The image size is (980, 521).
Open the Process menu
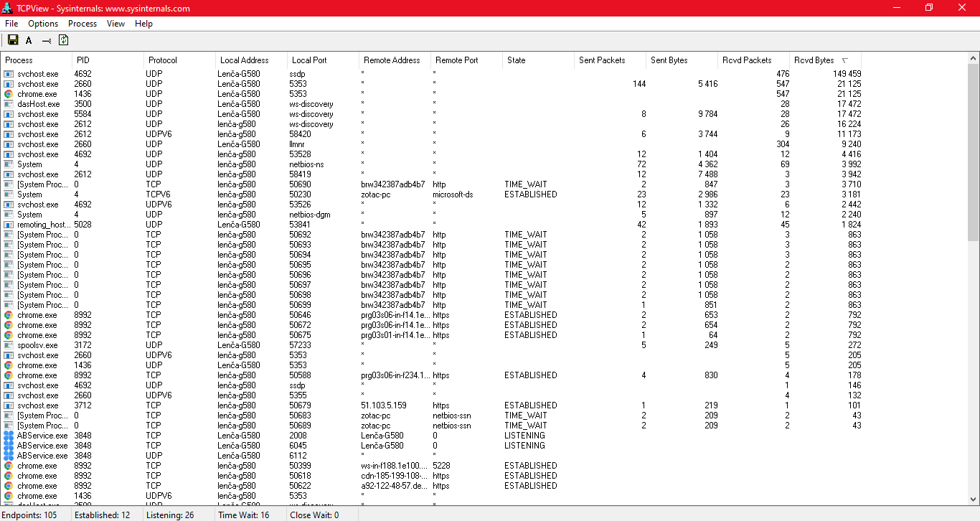point(83,24)
